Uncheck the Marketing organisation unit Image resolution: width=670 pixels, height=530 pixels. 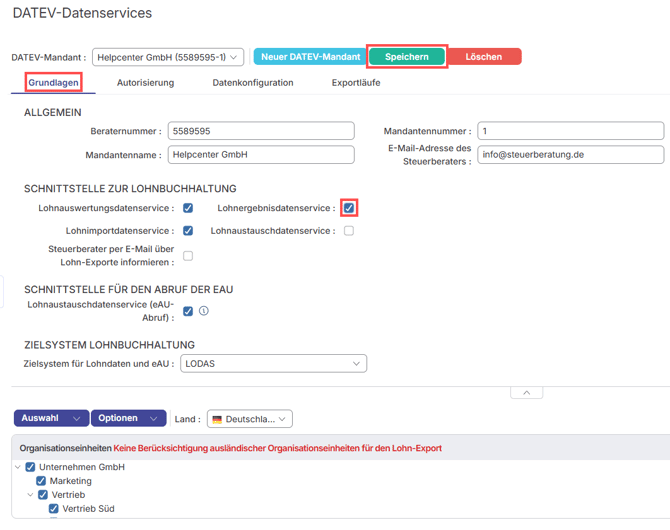click(x=42, y=481)
